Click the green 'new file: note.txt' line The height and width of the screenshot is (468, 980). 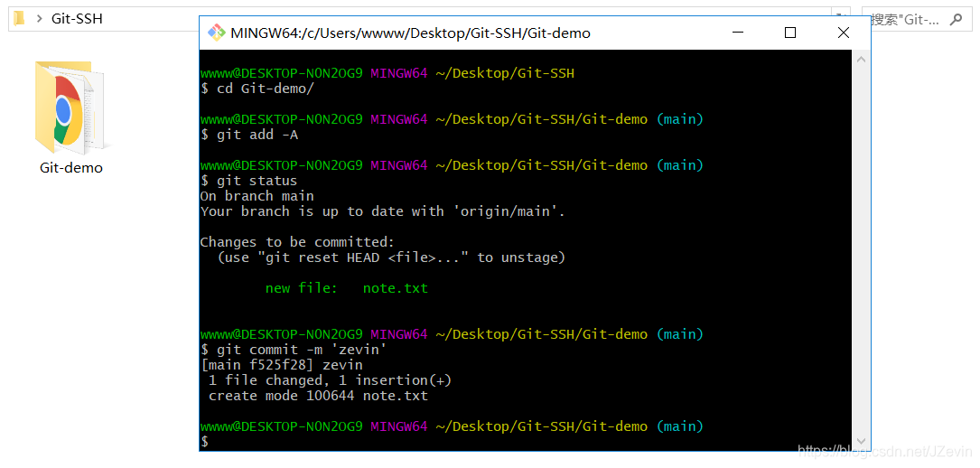coord(347,288)
